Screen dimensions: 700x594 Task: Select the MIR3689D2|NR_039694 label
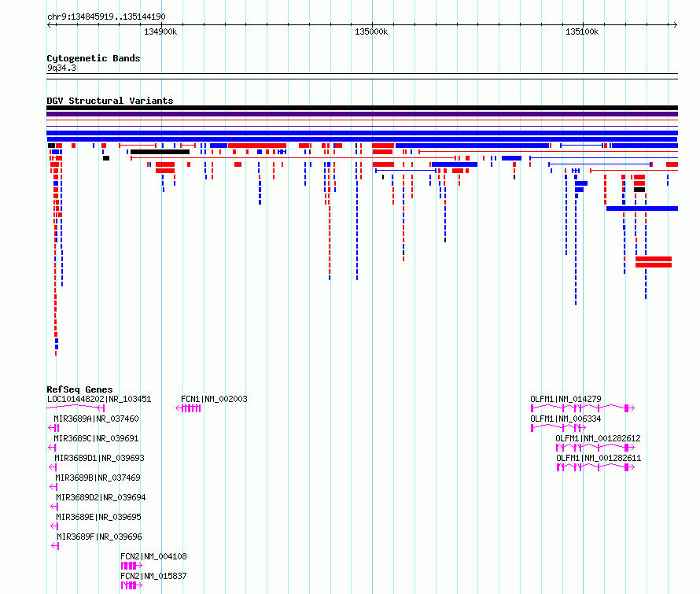coord(101,497)
